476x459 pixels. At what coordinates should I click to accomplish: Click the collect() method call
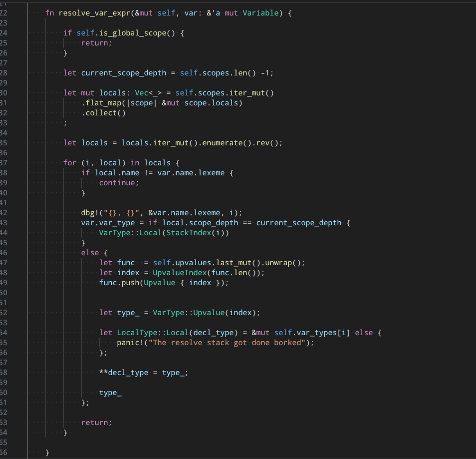[105, 113]
